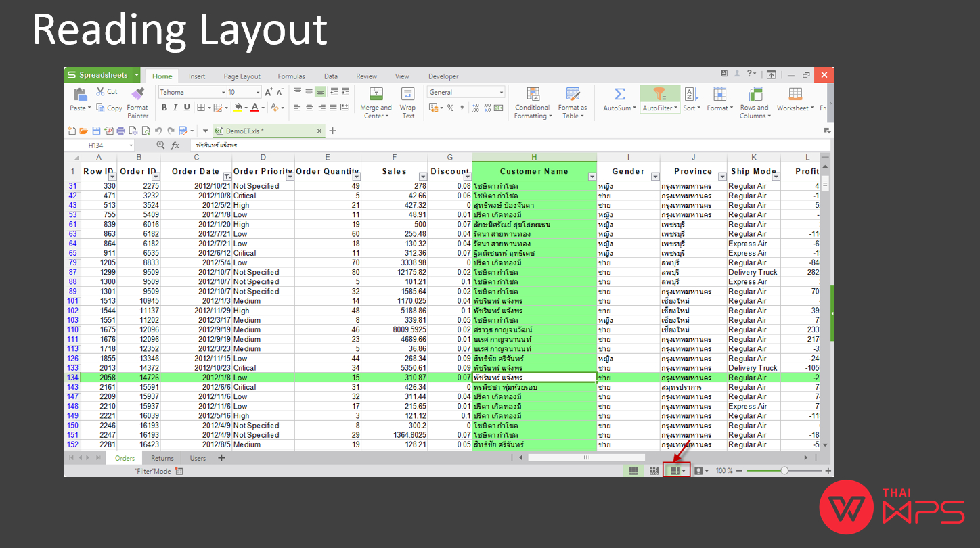Open the View ribbon tab
The image size is (980, 548).
pos(402,76)
